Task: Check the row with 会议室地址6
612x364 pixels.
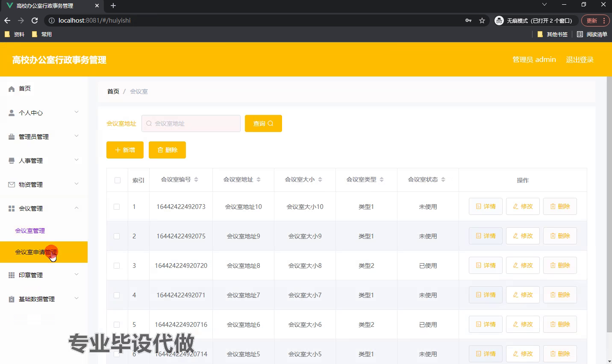Action: (x=117, y=325)
